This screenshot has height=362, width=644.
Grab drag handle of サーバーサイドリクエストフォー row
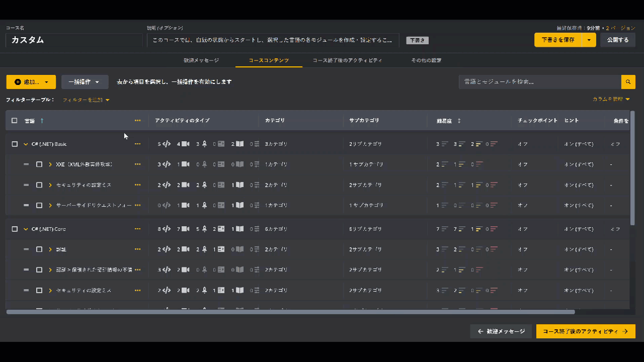pyautogui.click(x=26, y=205)
